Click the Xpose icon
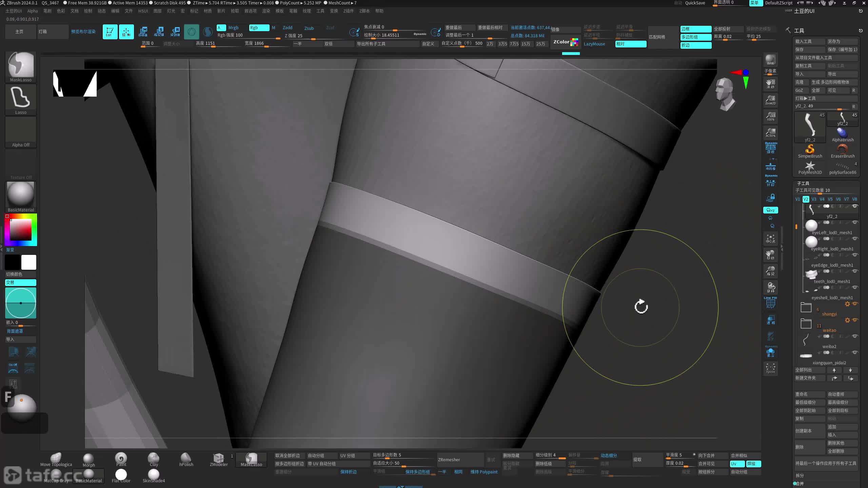This screenshot has height=488, width=868. pos(770,368)
